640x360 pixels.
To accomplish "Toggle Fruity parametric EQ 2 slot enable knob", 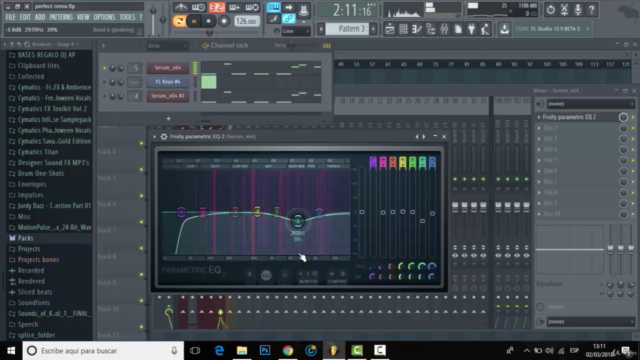I will 623,117.
